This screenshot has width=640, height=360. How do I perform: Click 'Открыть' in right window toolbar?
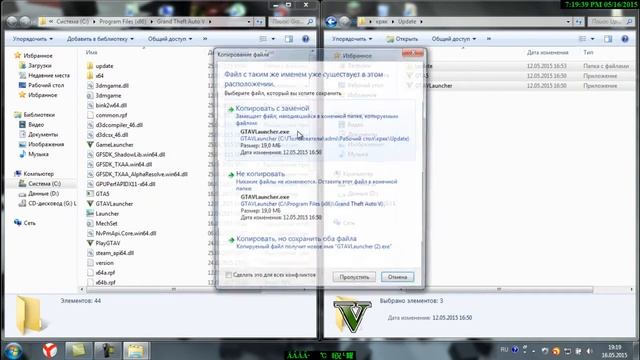tap(402, 39)
